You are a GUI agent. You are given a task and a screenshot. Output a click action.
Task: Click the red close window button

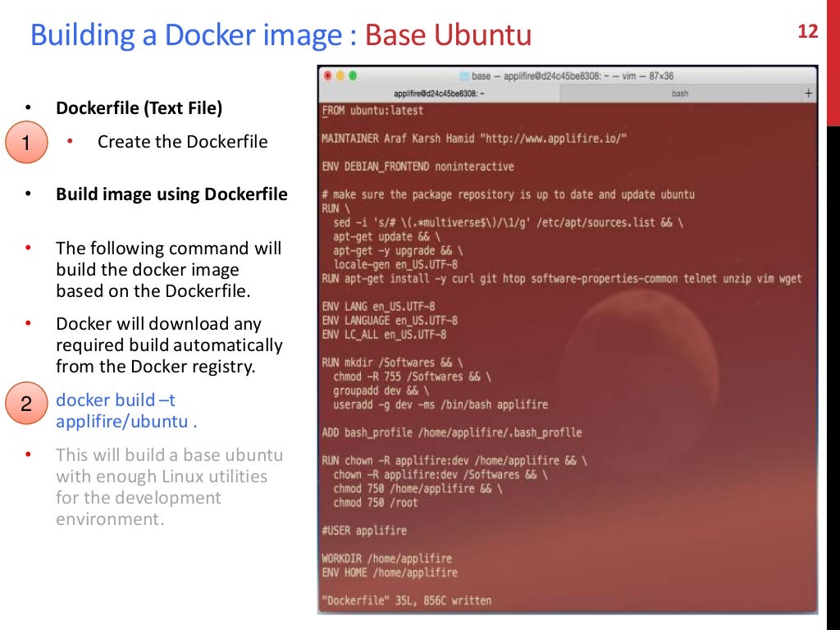pyautogui.click(x=328, y=75)
